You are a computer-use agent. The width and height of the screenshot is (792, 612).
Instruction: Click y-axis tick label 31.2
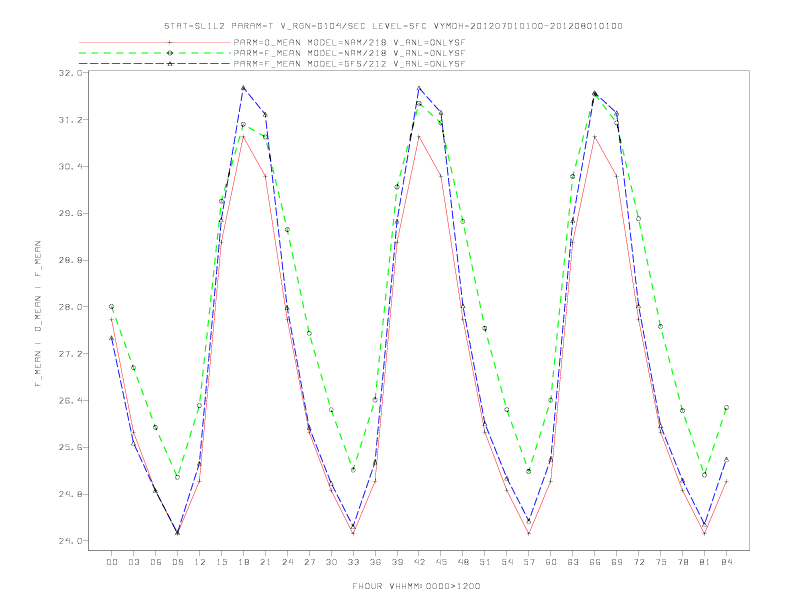point(70,120)
